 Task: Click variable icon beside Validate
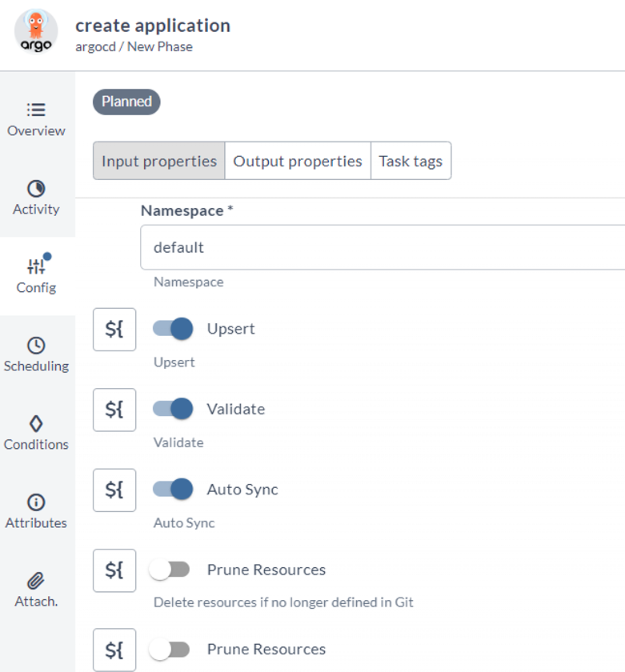coord(114,409)
